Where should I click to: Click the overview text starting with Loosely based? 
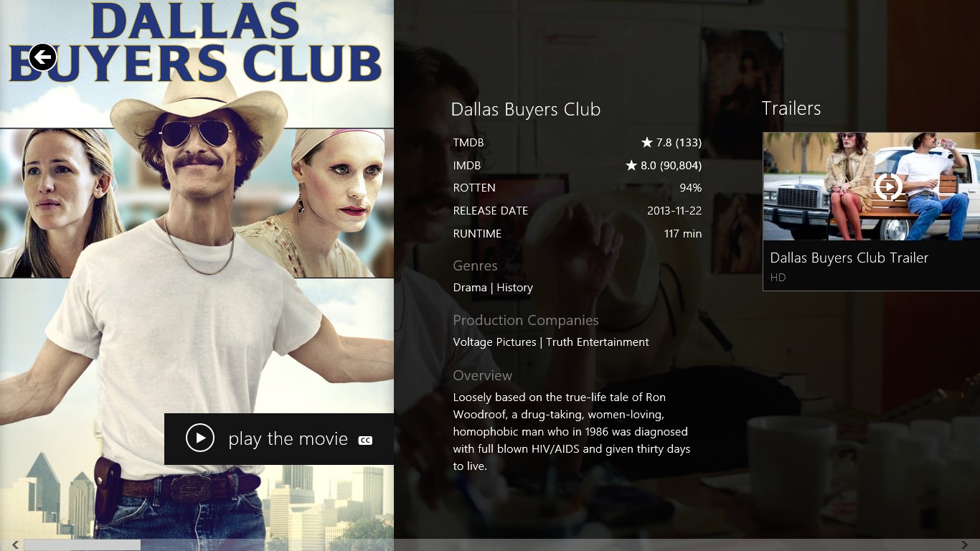point(572,432)
